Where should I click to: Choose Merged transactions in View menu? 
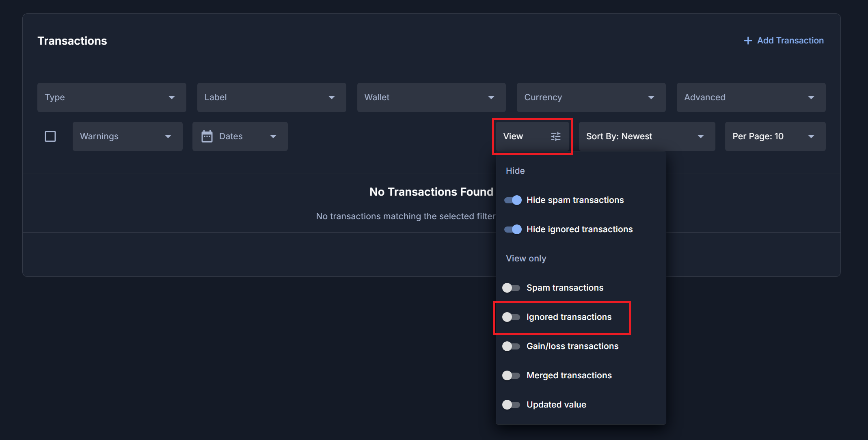pos(569,375)
